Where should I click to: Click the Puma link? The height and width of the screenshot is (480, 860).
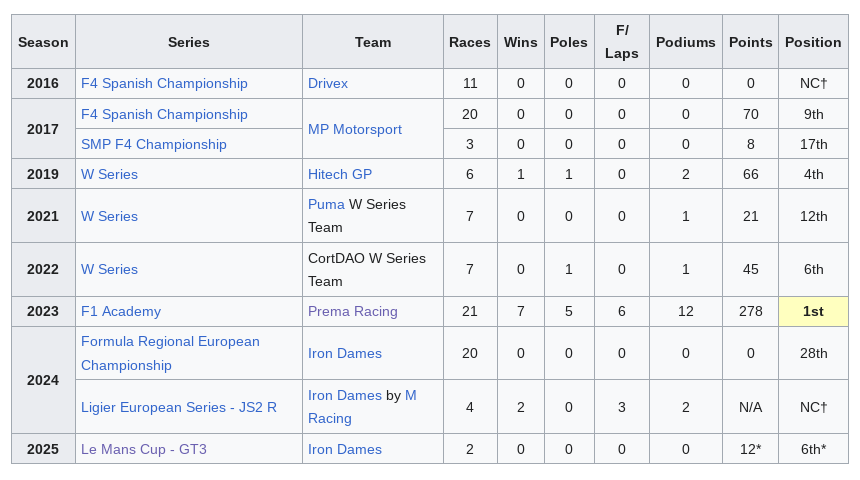pos(326,204)
